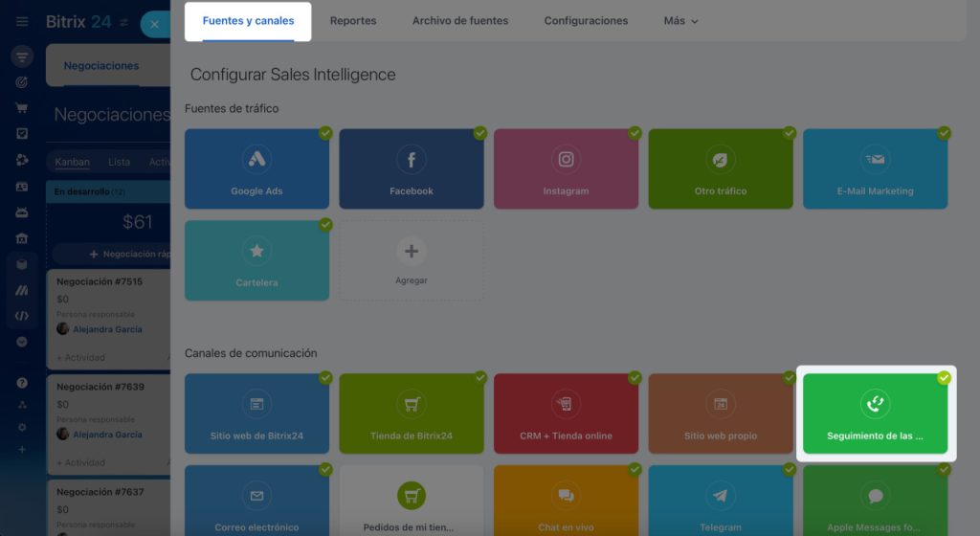Click Agregar to add traffic source

tap(412, 260)
